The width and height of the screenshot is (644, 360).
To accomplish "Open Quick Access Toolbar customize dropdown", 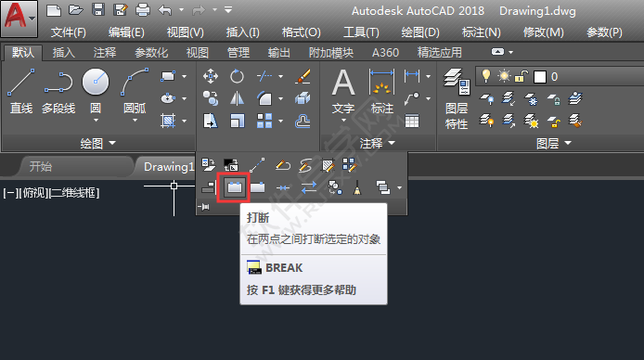I will pos(229,10).
